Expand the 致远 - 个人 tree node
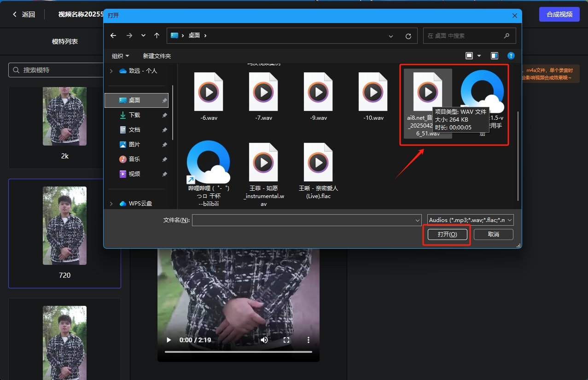This screenshot has width=588, height=380. click(111, 71)
